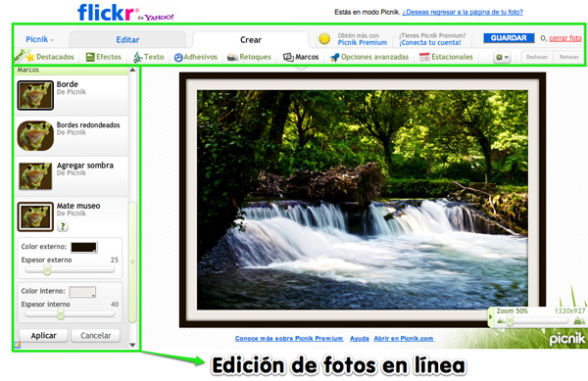
Task: Click the GUARDAR save button
Action: (x=509, y=38)
